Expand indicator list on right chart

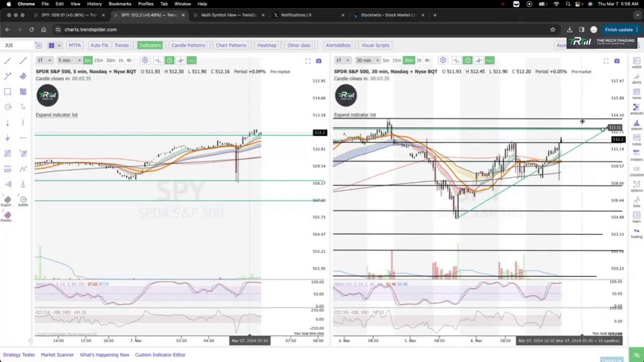(355, 115)
